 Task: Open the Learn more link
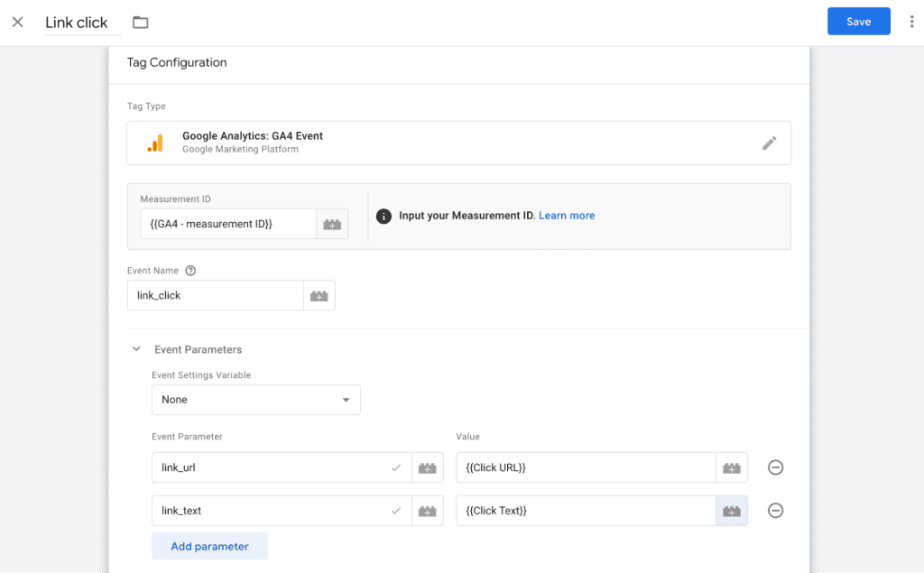567,216
